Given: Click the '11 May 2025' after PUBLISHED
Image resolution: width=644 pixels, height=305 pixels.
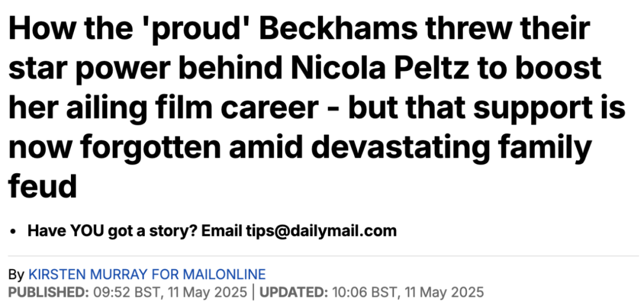Looking at the screenshot, I should point(208,292).
